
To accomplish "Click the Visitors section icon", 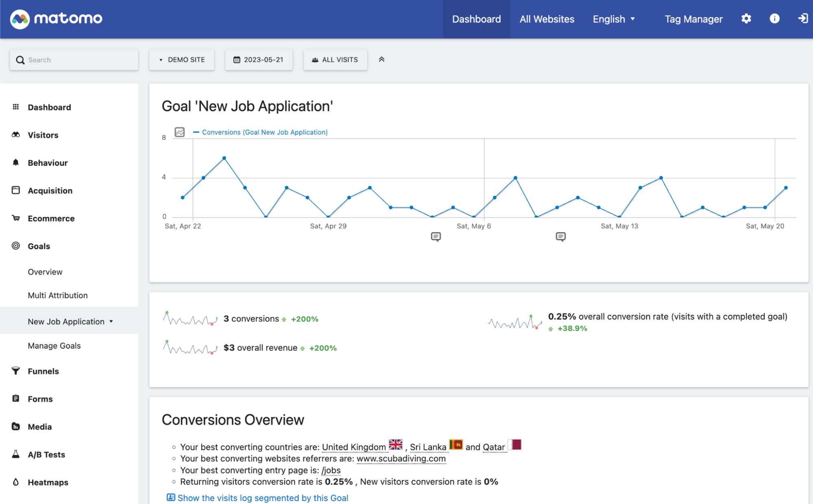I will point(16,135).
